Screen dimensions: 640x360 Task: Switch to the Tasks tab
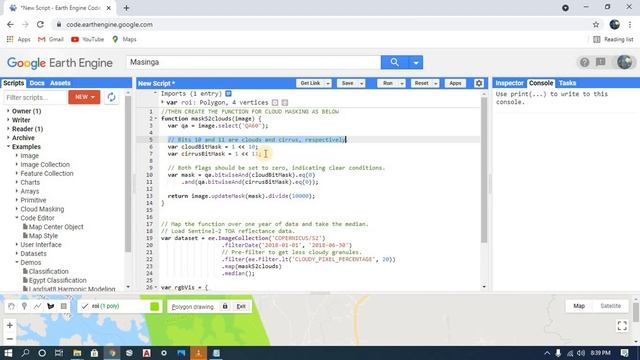pos(567,83)
